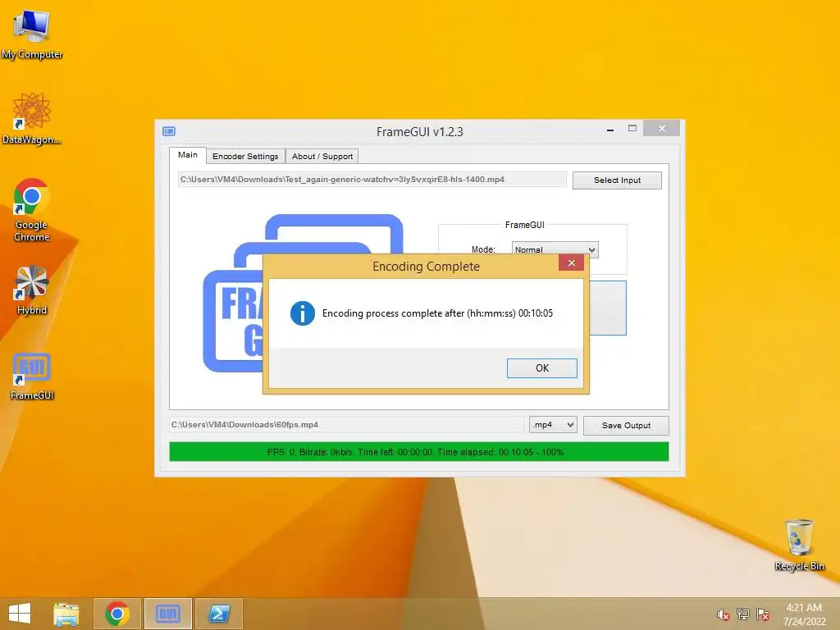Click the FrameGUI title bar app icon
Screen dimensions: 840x630
(x=169, y=131)
